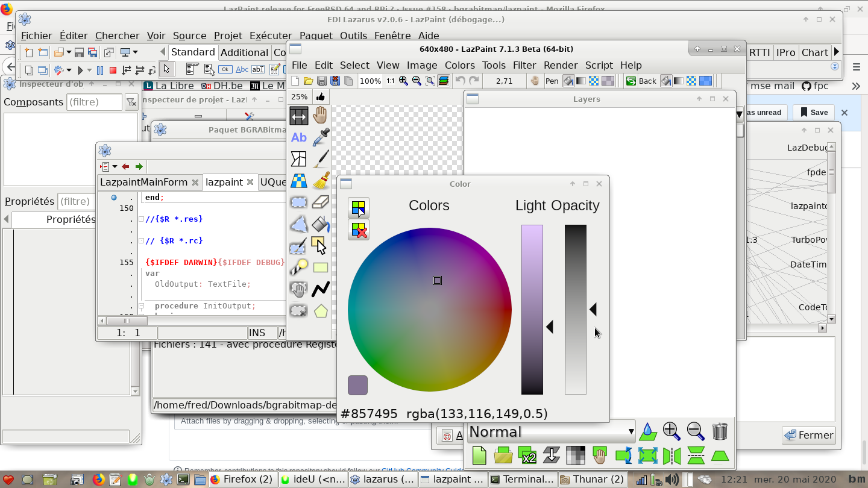Activate the Color Picker tool
868x488 pixels.
321,137
